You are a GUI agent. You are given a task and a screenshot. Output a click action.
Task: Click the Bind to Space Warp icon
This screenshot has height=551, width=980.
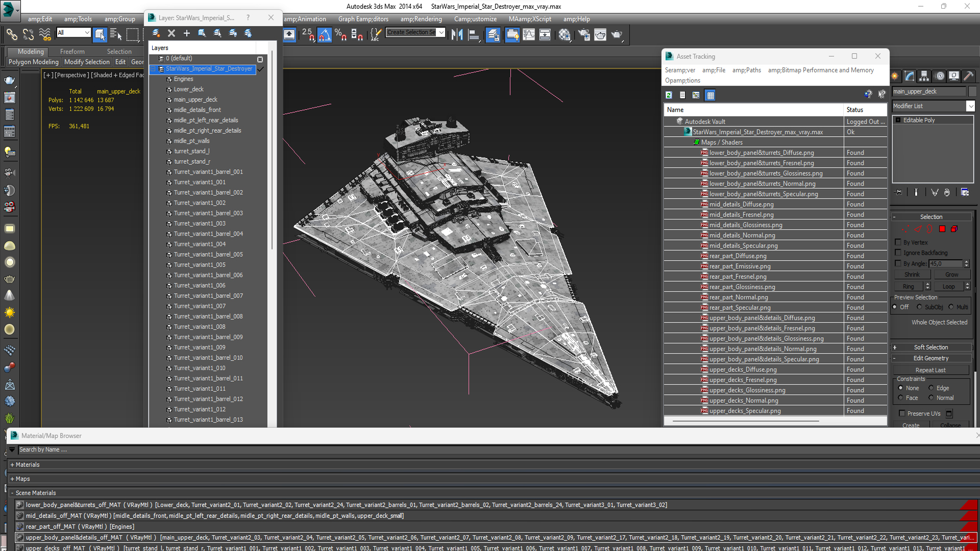[x=45, y=34]
